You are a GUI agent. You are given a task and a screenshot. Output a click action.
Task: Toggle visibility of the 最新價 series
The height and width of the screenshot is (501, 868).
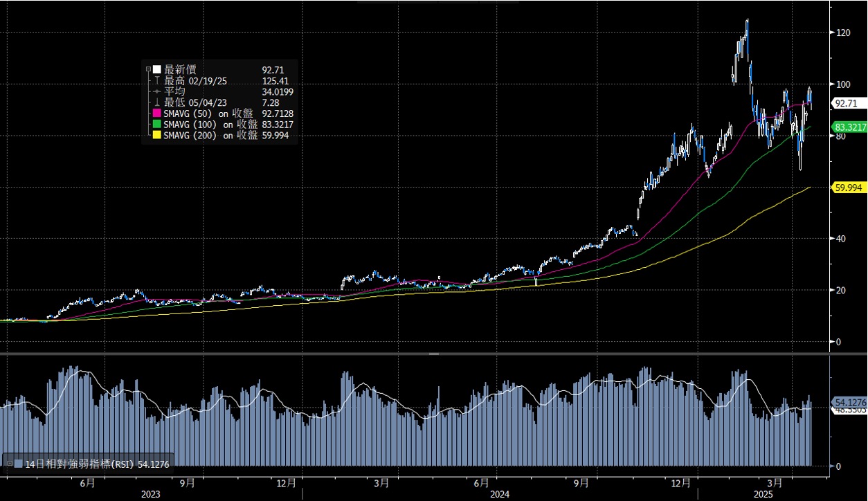coord(156,69)
